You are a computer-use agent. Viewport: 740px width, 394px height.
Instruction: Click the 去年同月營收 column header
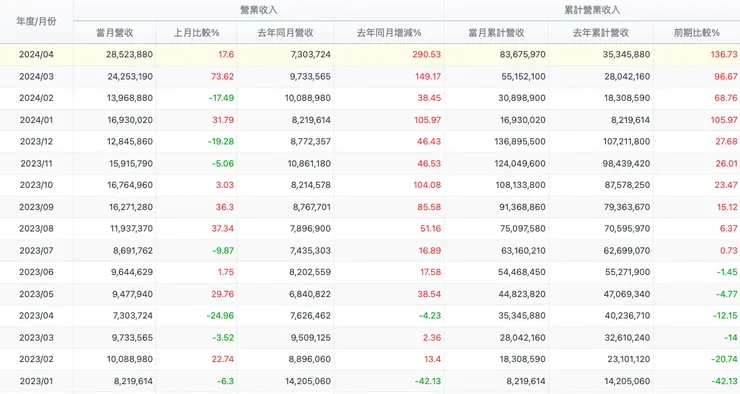point(286,33)
